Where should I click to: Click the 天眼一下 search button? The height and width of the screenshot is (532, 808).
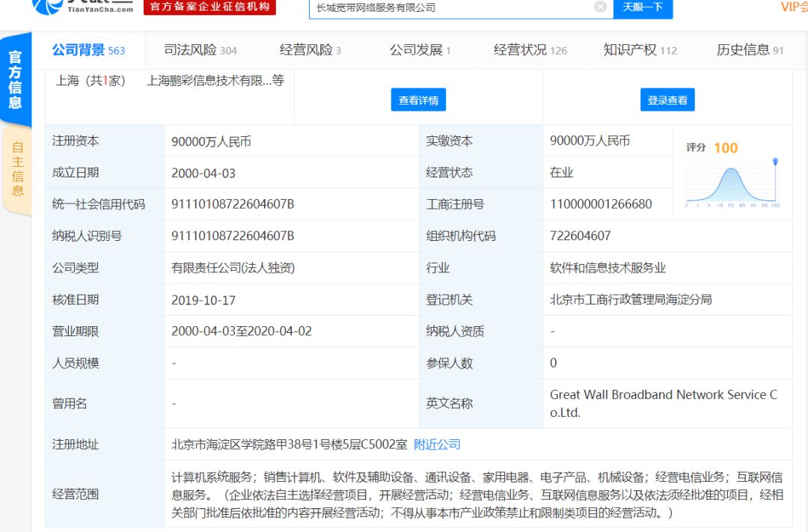643,7
